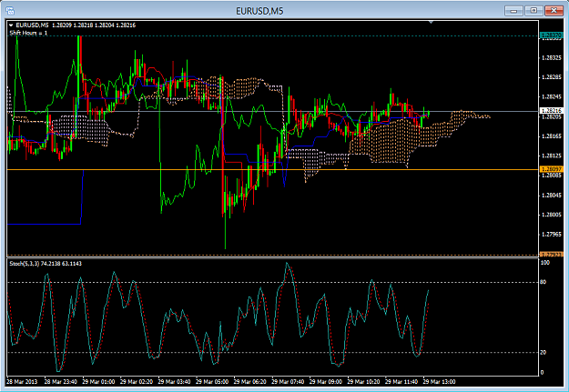
Task: Click the Stoch(5,3,3) indicator label
Action: (x=46, y=264)
